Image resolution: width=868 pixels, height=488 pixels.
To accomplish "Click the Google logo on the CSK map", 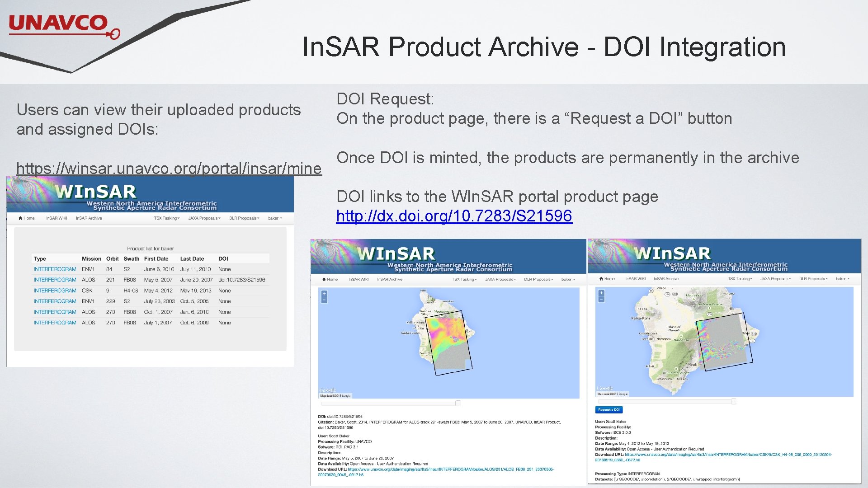I will tap(605, 388).
